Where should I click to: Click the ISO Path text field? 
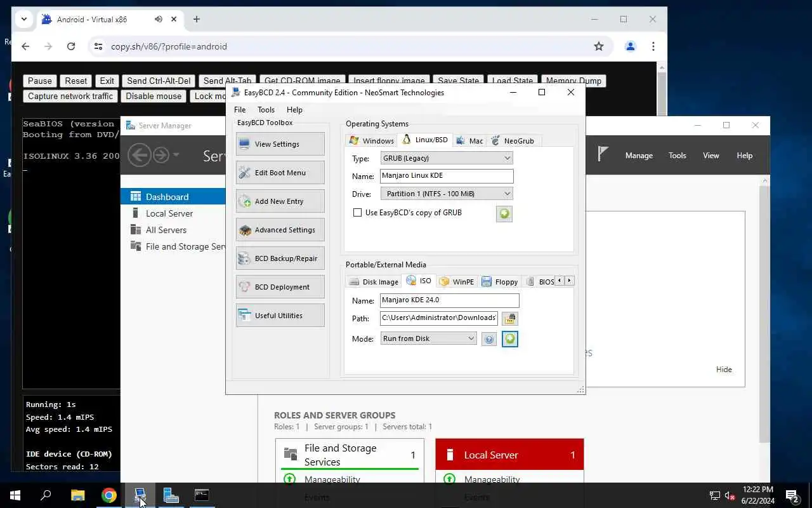tap(439, 318)
